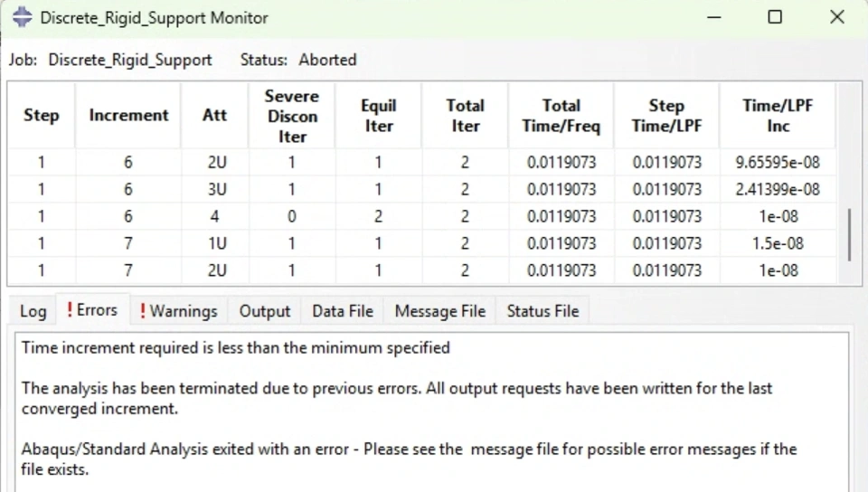
Task: Open the Log tab
Action: tap(33, 311)
